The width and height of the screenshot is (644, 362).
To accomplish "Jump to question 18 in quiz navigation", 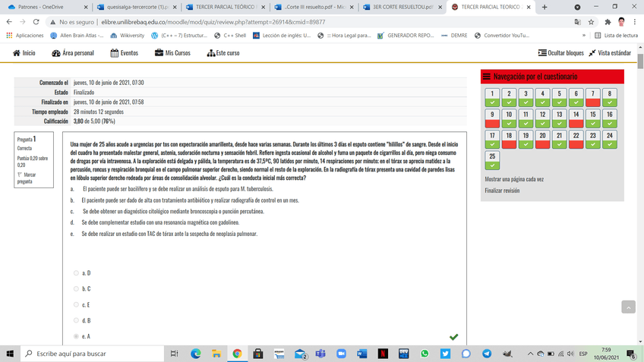I will point(509,139).
